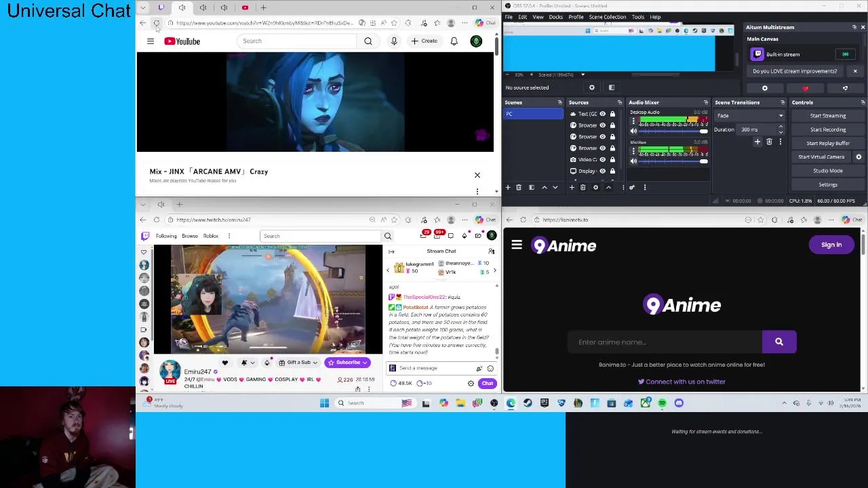Toggle the lock on the Text (GDI) source
Image resolution: width=868 pixels, height=488 pixels.
(x=612, y=114)
